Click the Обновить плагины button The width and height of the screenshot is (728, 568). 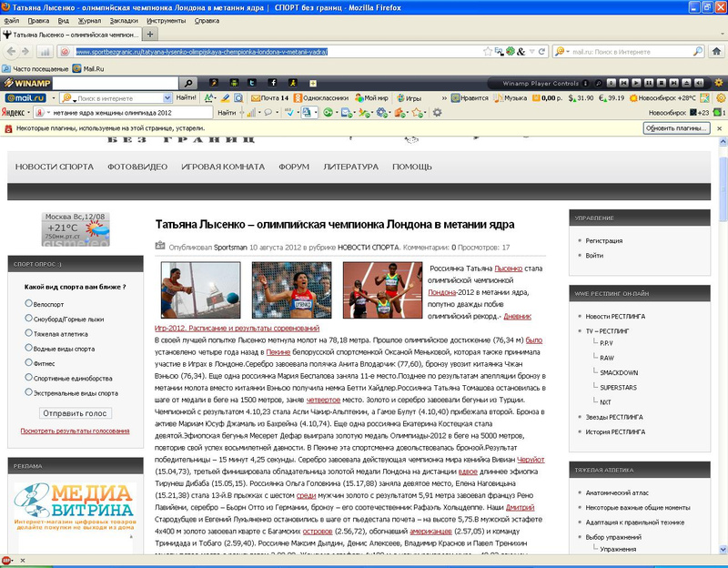676,128
